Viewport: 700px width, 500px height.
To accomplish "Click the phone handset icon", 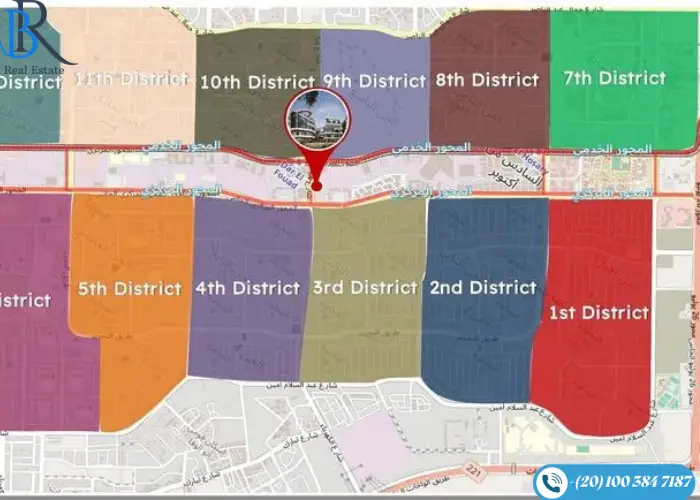I will point(551,481).
